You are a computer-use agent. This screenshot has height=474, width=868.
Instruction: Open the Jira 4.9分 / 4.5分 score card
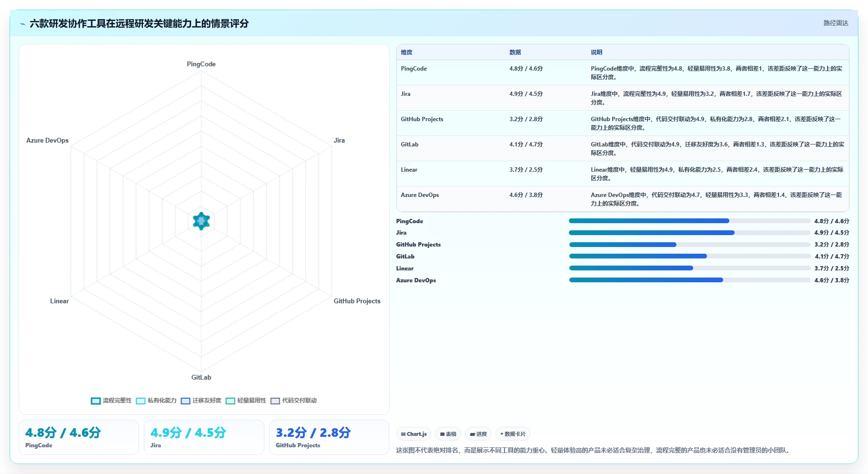coord(204,437)
